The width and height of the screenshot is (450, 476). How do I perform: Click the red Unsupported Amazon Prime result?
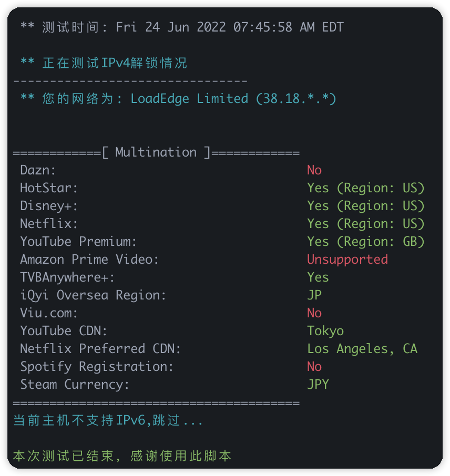(x=347, y=260)
